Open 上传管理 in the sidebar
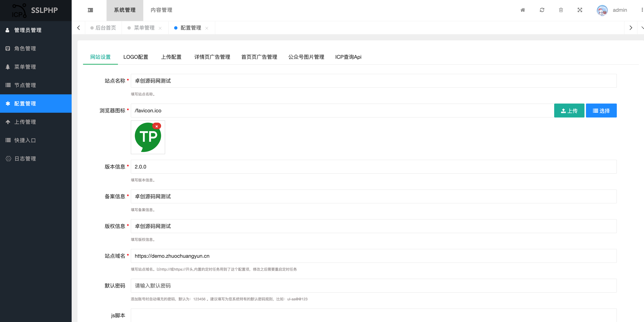The height and width of the screenshot is (322, 644). pyautogui.click(x=36, y=122)
